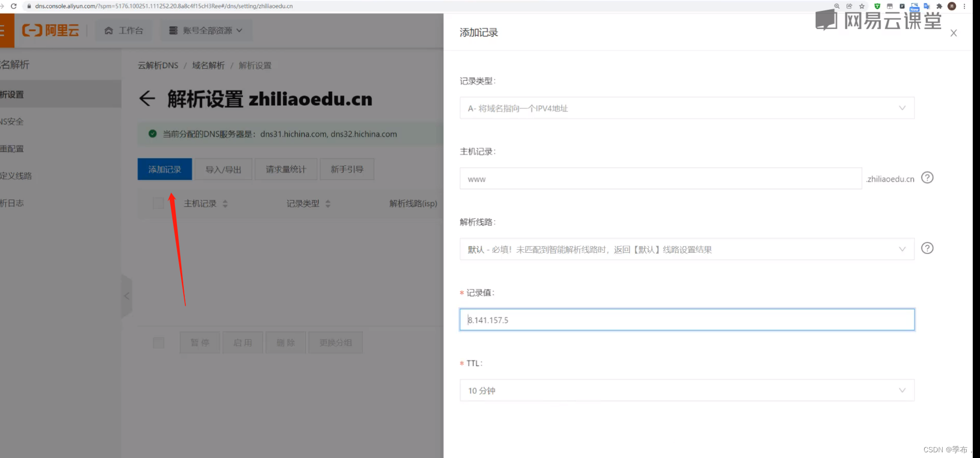This screenshot has width=980, height=458.
Task: Select DNS安全 in the sidebar
Action: [61, 122]
